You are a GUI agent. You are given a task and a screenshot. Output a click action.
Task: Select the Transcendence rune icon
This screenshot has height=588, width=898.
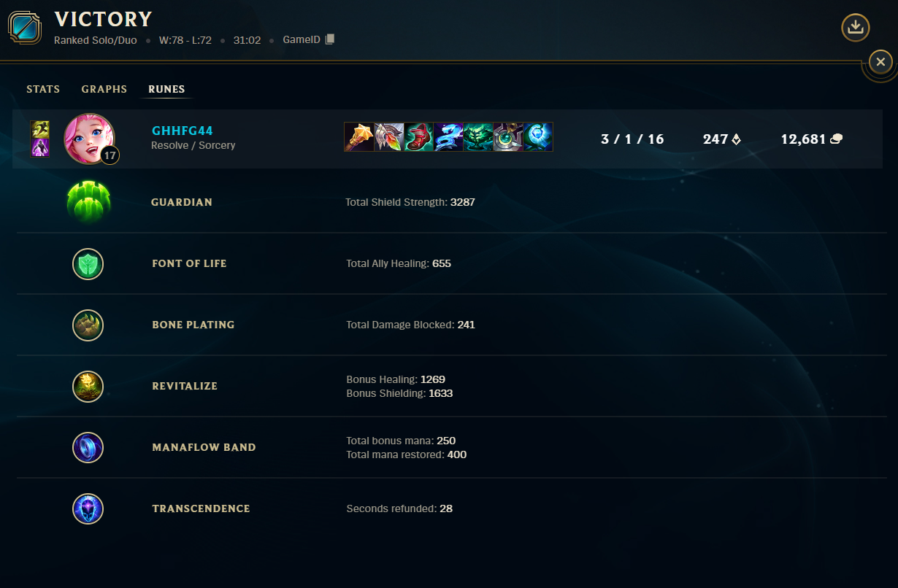pos(88,508)
